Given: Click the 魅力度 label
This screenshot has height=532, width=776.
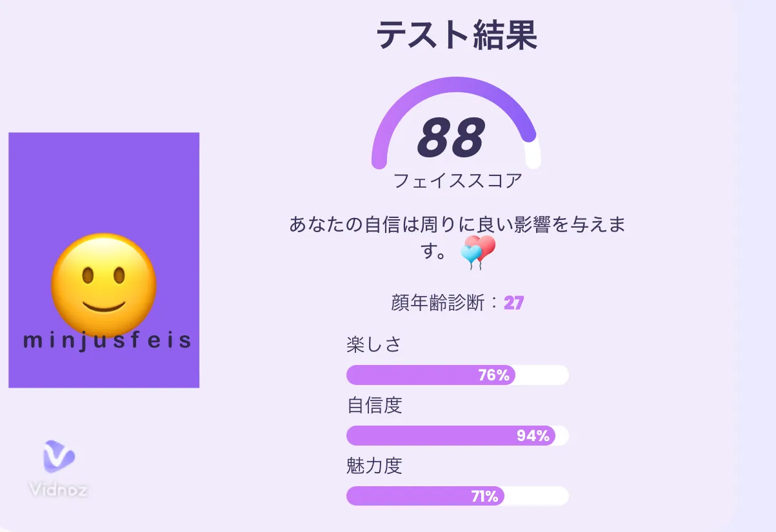Looking at the screenshot, I should click(x=374, y=466).
